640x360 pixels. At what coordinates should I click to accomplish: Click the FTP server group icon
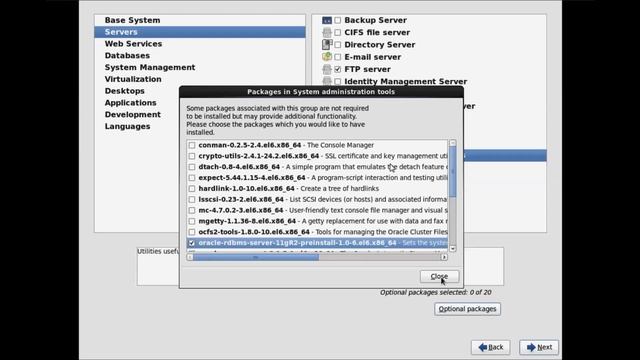coord(327,69)
